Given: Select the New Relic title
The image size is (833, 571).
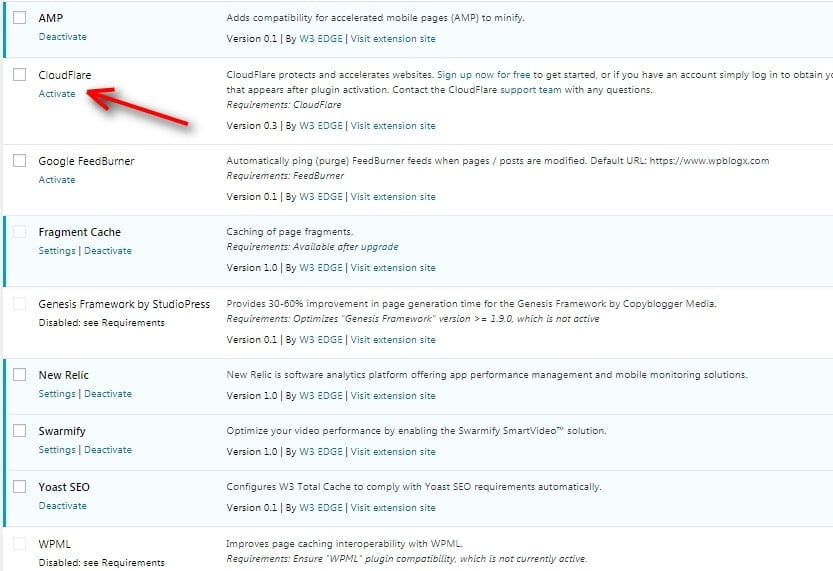Looking at the screenshot, I should [x=63, y=375].
